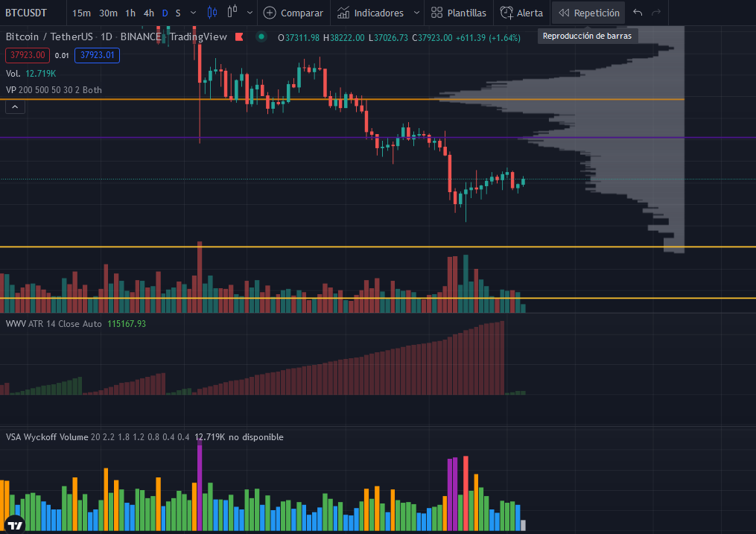Image resolution: width=756 pixels, height=534 pixels.
Task: Expand the chart type dropdown
Action: [250, 13]
